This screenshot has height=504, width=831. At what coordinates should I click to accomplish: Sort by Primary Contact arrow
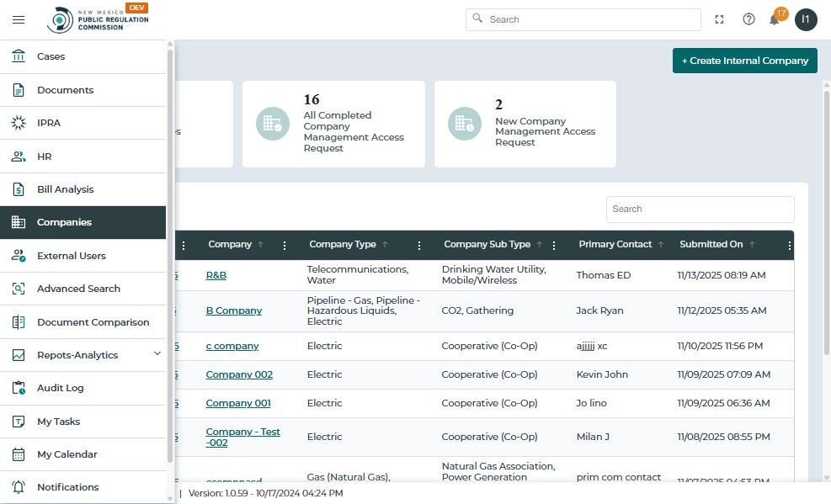click(661, 245)
